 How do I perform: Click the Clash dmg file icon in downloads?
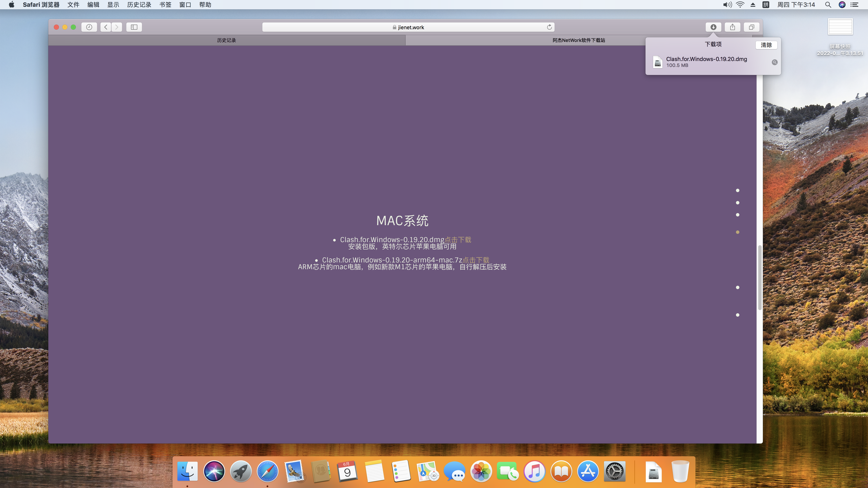pos(658,62)
